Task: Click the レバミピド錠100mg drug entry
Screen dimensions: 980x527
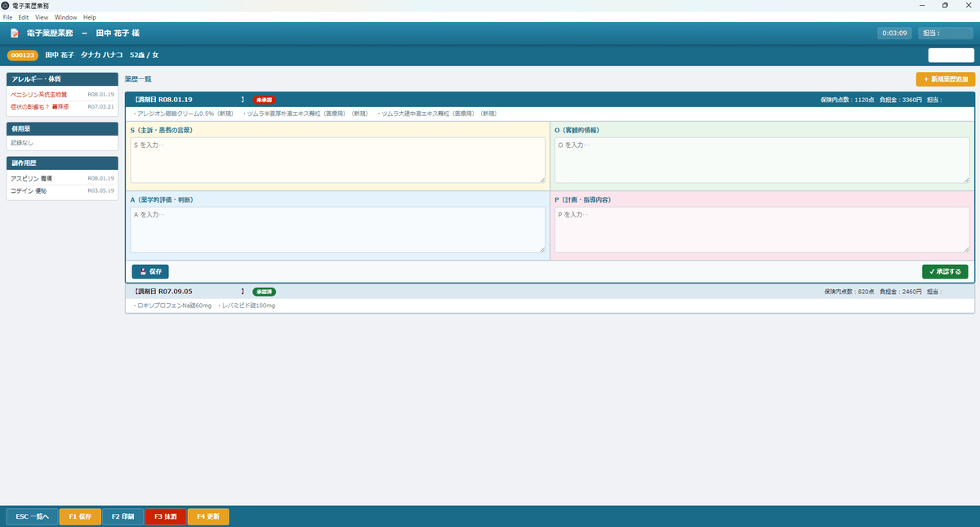Action: coord(248,306)
